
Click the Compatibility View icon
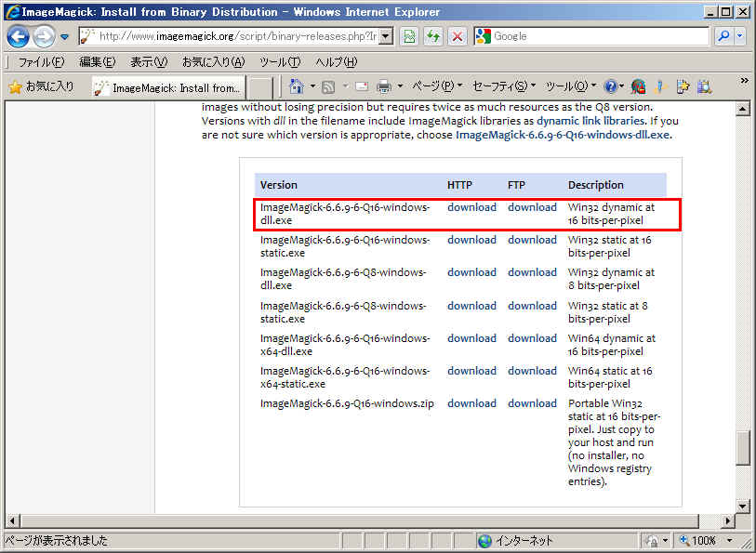[x=409, y=36]
